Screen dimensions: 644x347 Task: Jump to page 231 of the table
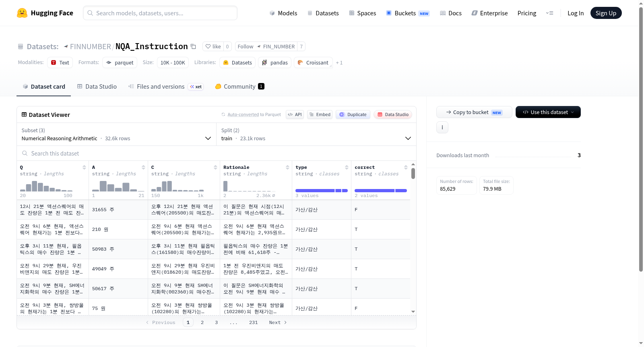[254, 322]
